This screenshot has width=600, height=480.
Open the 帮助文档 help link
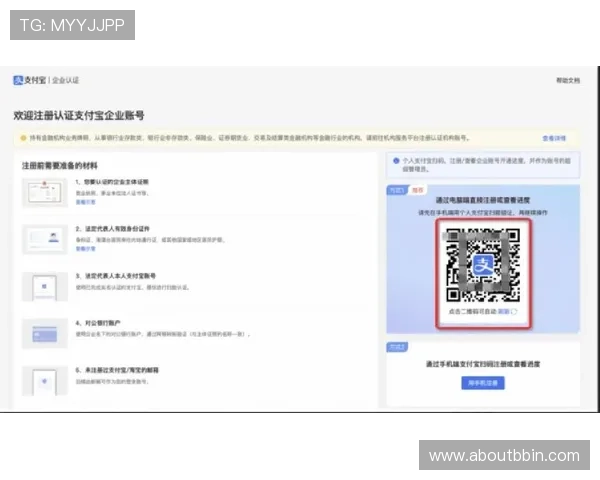coord(568,80)
